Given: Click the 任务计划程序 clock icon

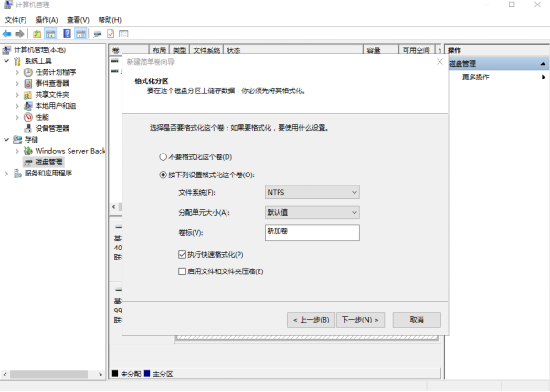Looking at the screenshot, I should [x=28, y=72].
